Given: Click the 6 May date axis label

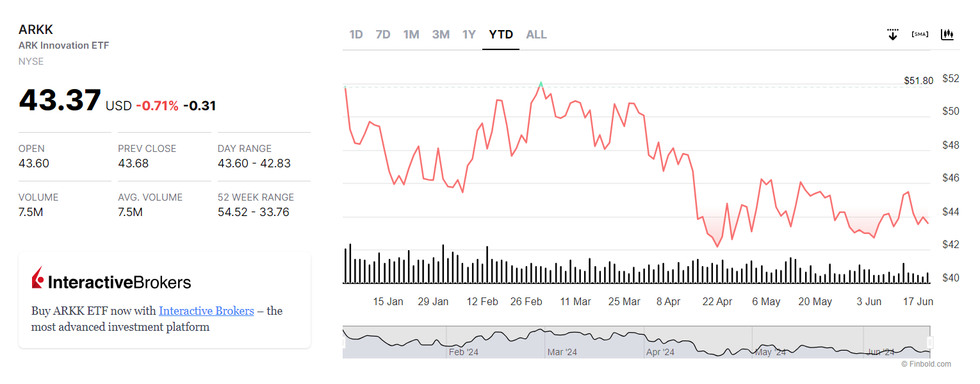Looking at the screenshot, I should coord(766,301).
